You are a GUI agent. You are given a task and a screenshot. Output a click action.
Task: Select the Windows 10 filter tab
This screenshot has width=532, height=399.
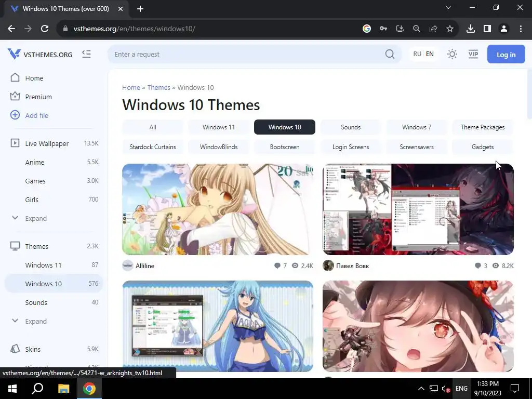285,127
